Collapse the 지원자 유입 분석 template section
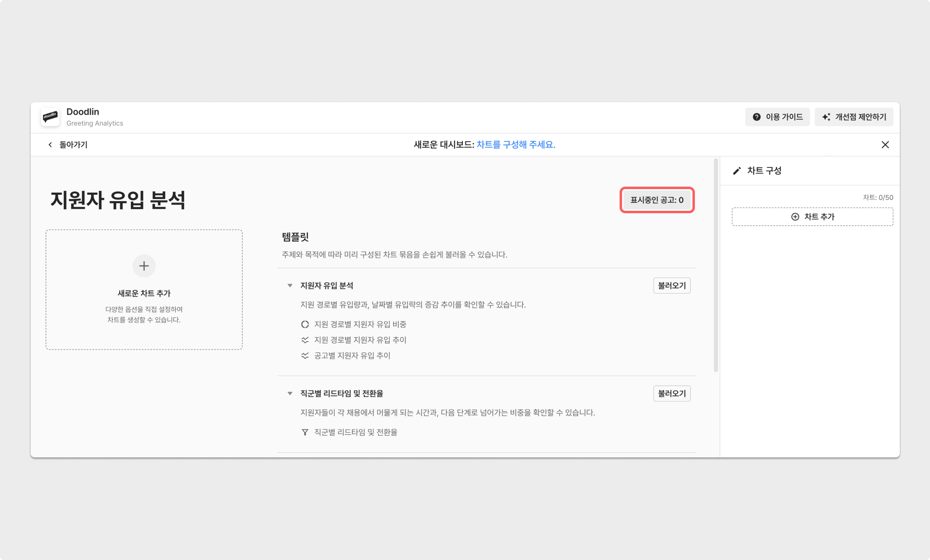Viewport: 930px width, 560px height. [290, 286]
